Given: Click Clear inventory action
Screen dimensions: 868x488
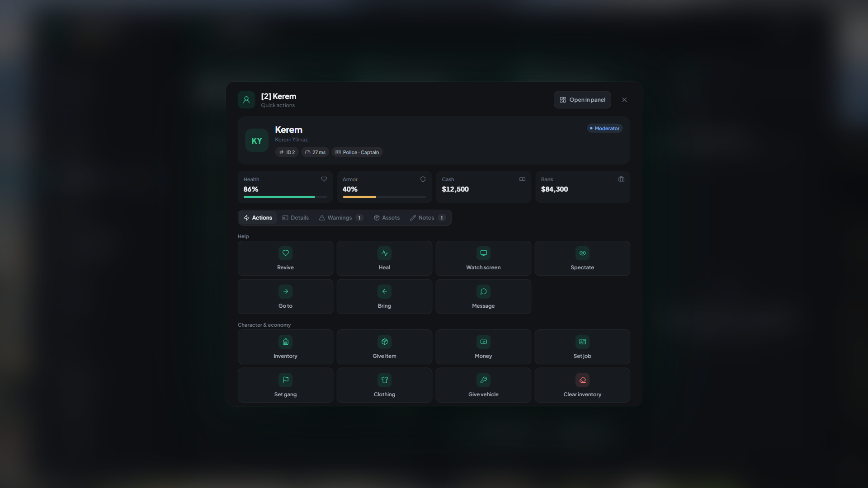Looking at the screenshot, I should click(582, 385).
